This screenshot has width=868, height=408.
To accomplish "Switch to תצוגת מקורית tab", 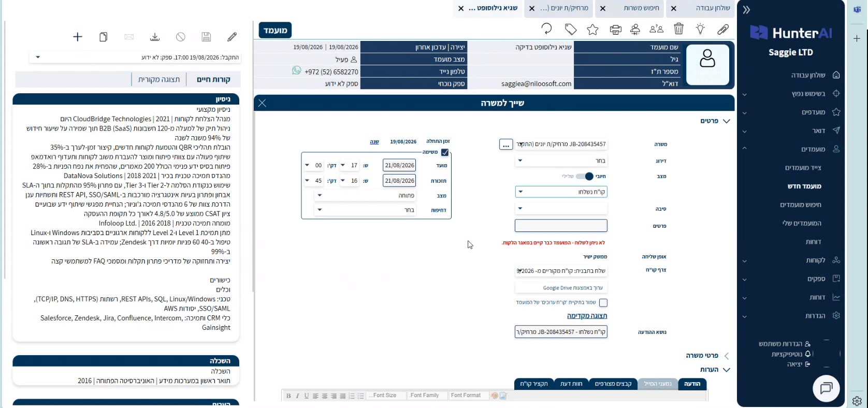I will (x=159, y=79).
